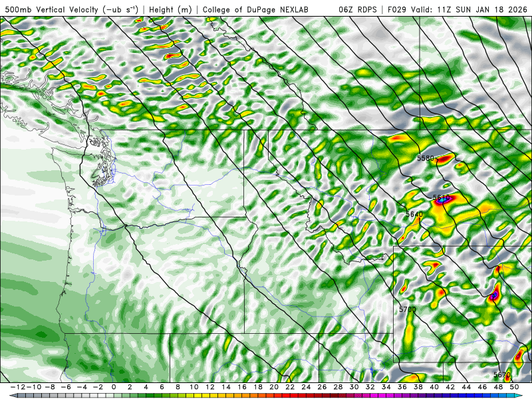Click the 0 colorbar scale value
The image size is (532, 399).
[x=114, y=387]
